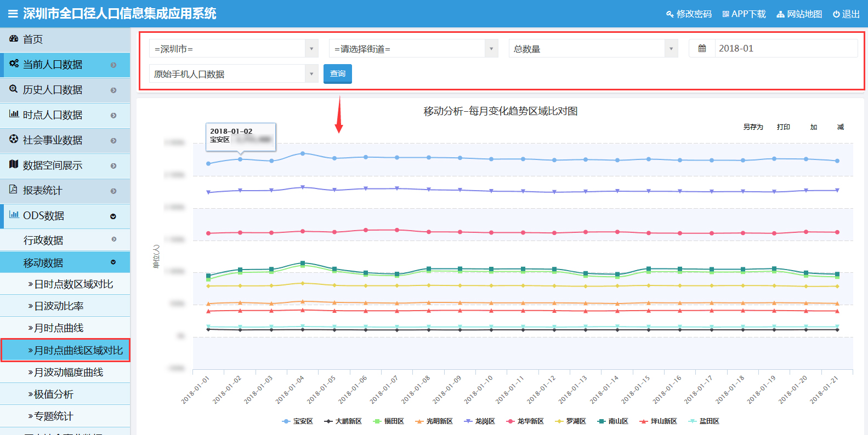Collapse the ODS数据 chevron

tap(114, 216)
